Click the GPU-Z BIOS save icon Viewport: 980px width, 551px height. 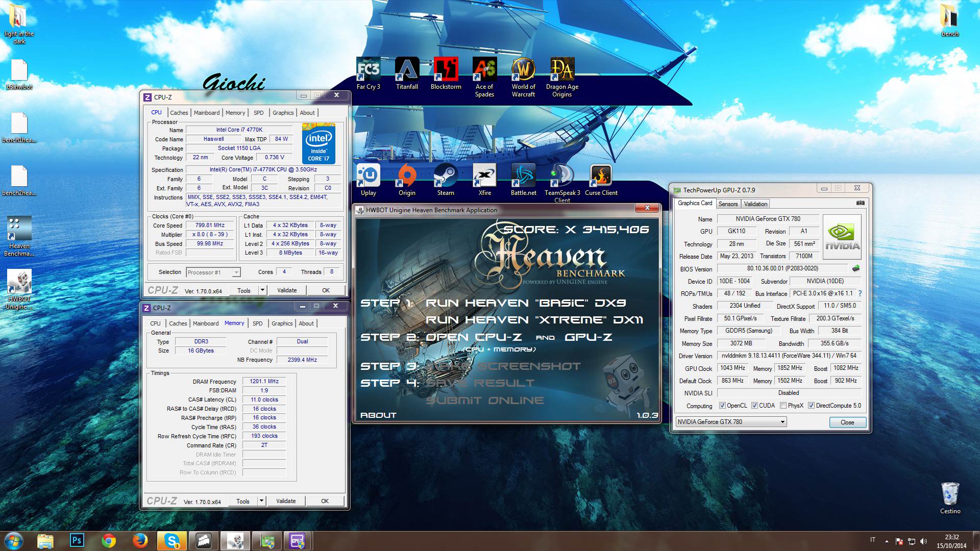(x=856, y=268)
